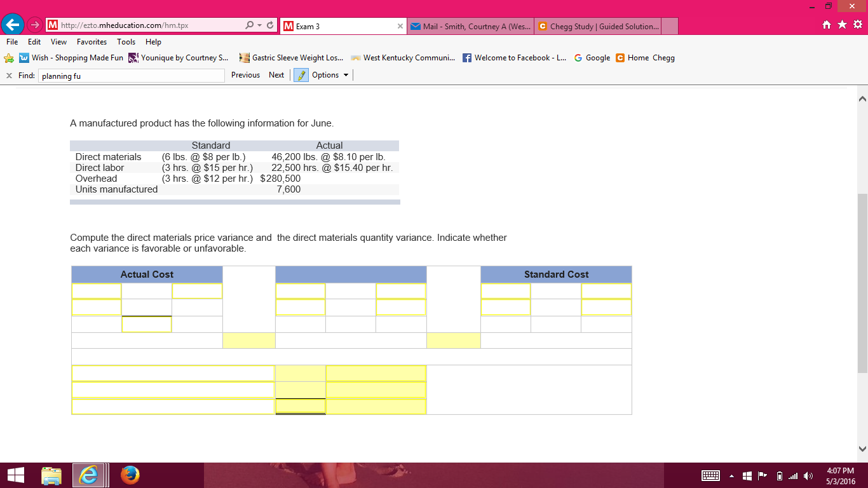
Task: Close the Find bar
Action: [9, 75]
